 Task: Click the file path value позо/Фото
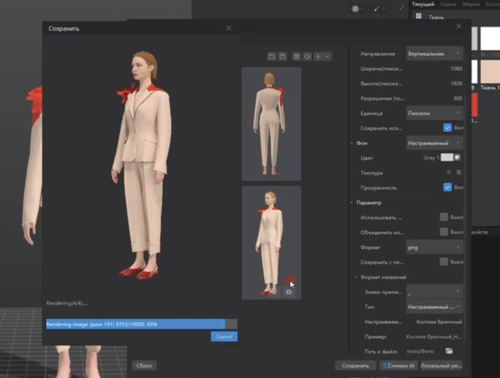pos(420,351)
